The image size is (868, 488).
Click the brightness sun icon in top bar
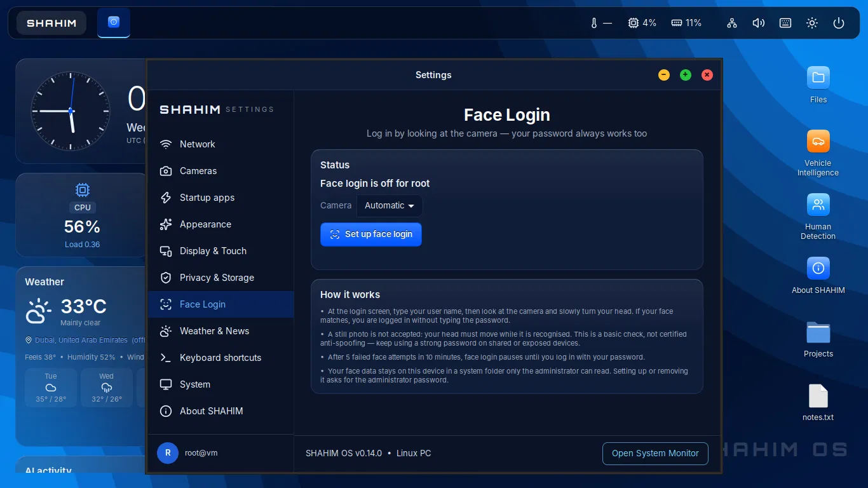click(812, 23)
